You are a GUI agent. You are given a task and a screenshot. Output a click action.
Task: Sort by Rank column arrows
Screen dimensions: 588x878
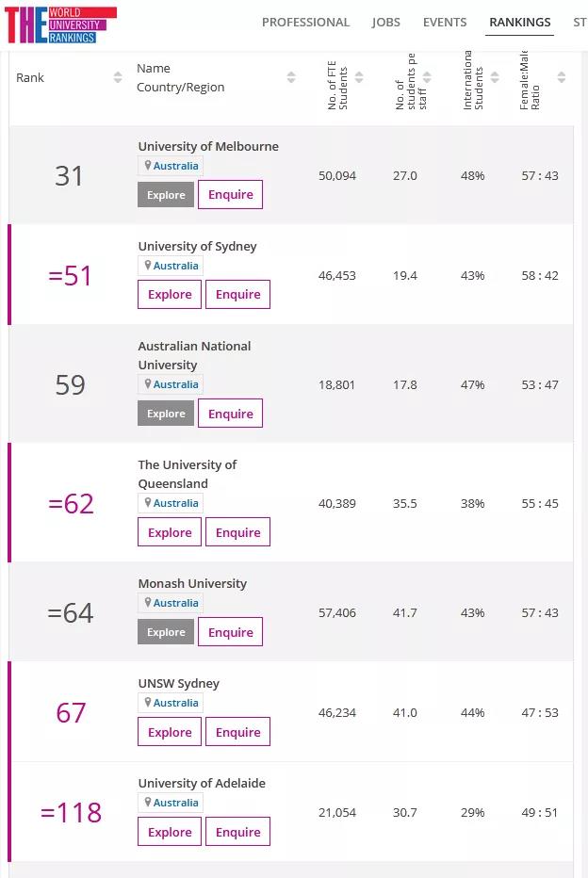(x=118, y=77)
